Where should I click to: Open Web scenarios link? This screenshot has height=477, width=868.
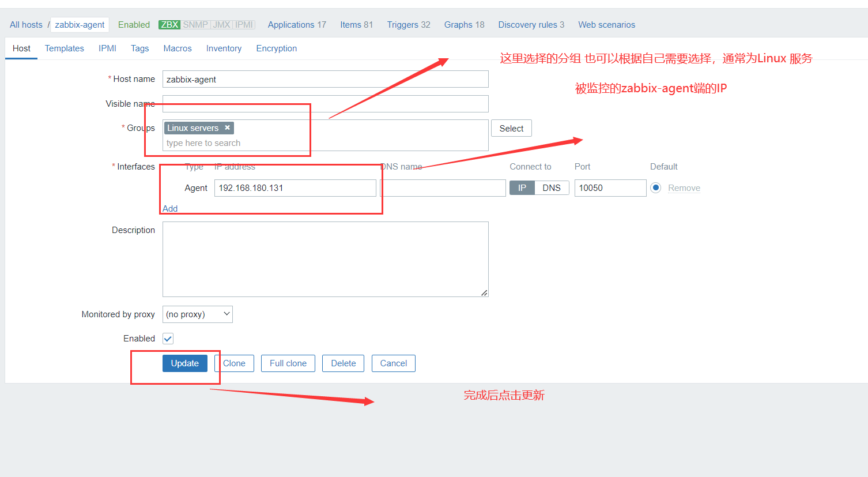[x=607, y=25]
